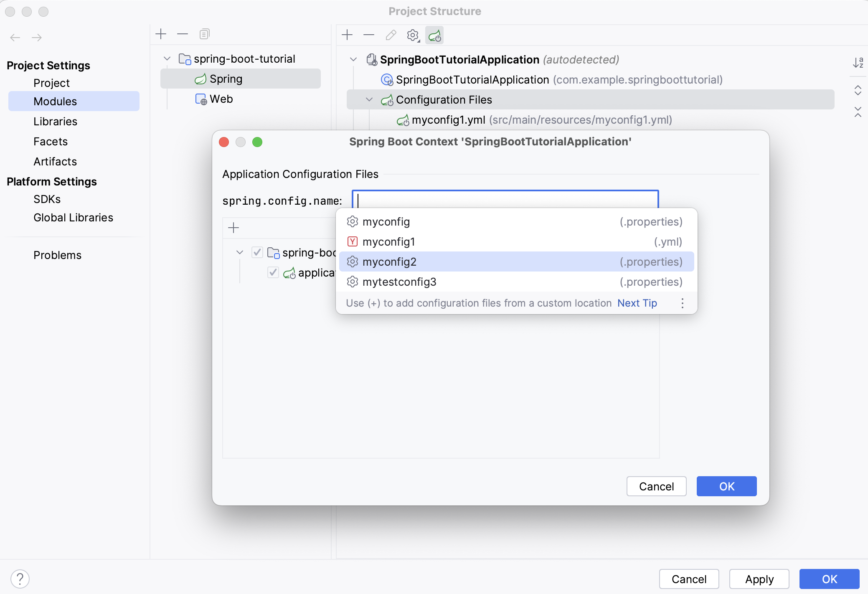The height and width of the screenshot is (594, 868).
Task: Click the Next Tip link in dropdown
Action: [637, 302]
